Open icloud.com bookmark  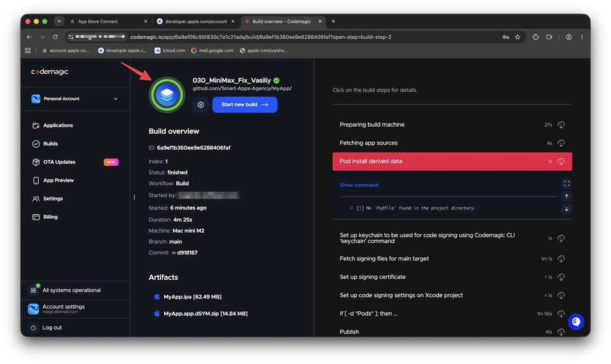click(171, 51)
